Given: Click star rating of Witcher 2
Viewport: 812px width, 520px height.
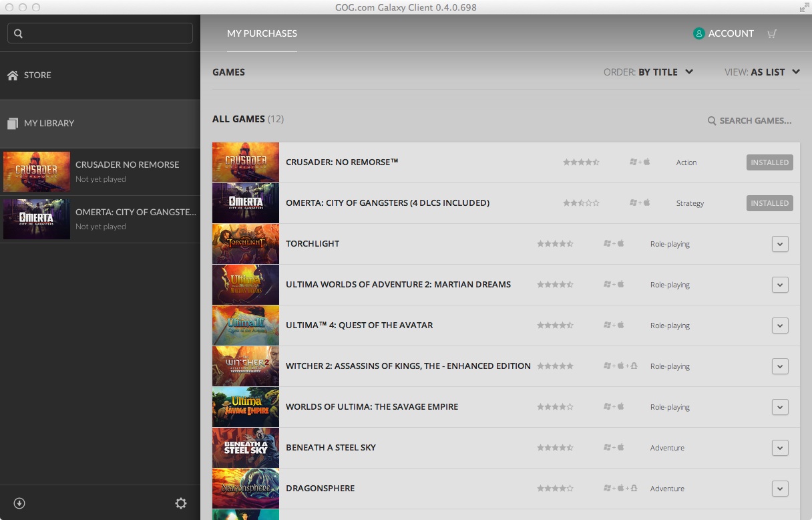Looking at the screenshot, I should point(555,366).
